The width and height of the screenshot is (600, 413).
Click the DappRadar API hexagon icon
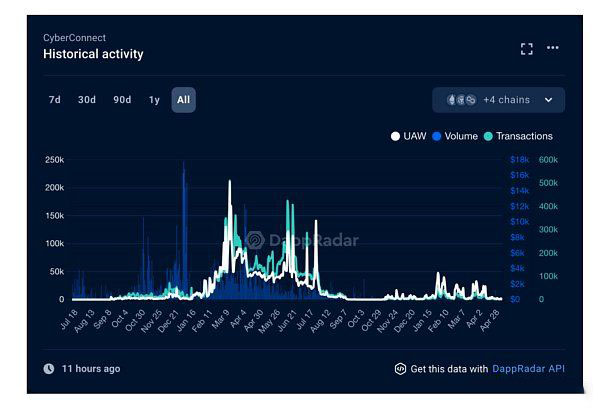click(400, 369)
